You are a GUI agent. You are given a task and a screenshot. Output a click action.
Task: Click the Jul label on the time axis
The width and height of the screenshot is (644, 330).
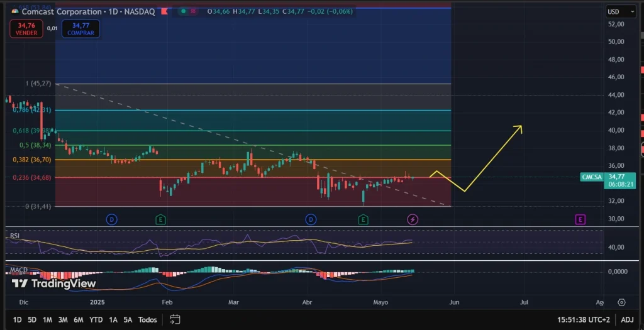[524, 302]
